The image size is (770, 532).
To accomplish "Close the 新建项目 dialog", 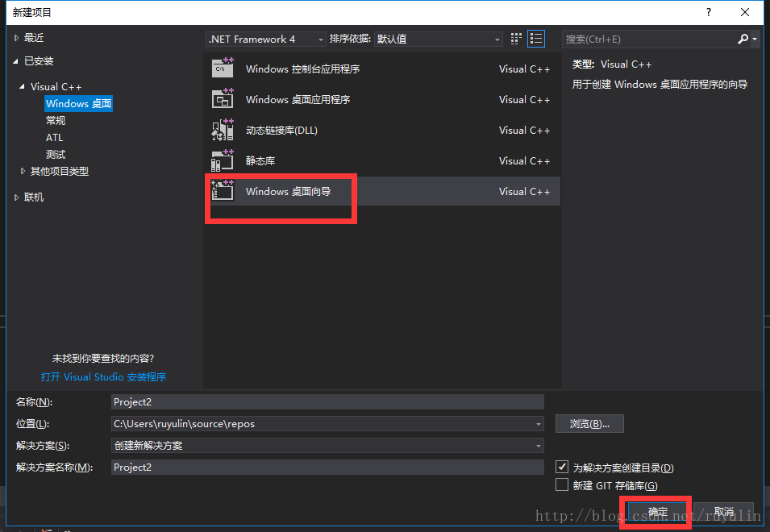I will 745,12.
